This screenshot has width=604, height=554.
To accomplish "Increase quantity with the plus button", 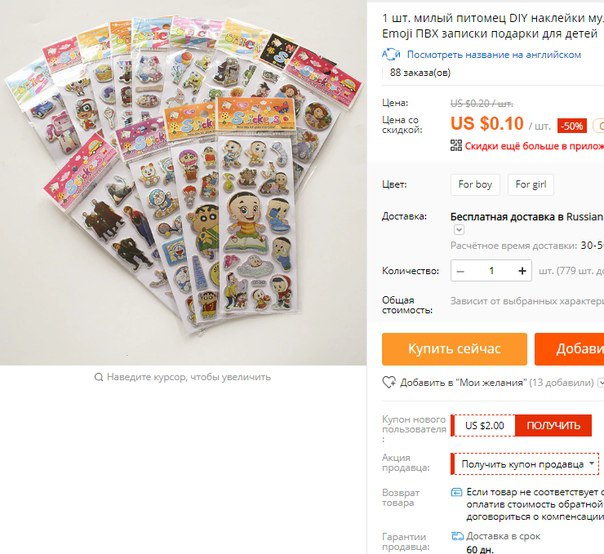I will pos(522,271).
